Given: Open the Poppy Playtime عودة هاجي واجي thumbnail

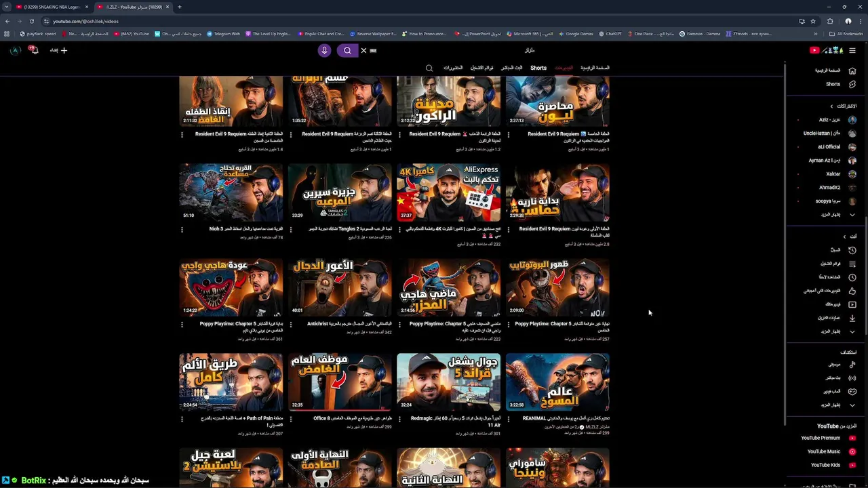Looking at the screenshot, I should click(231, 287).
